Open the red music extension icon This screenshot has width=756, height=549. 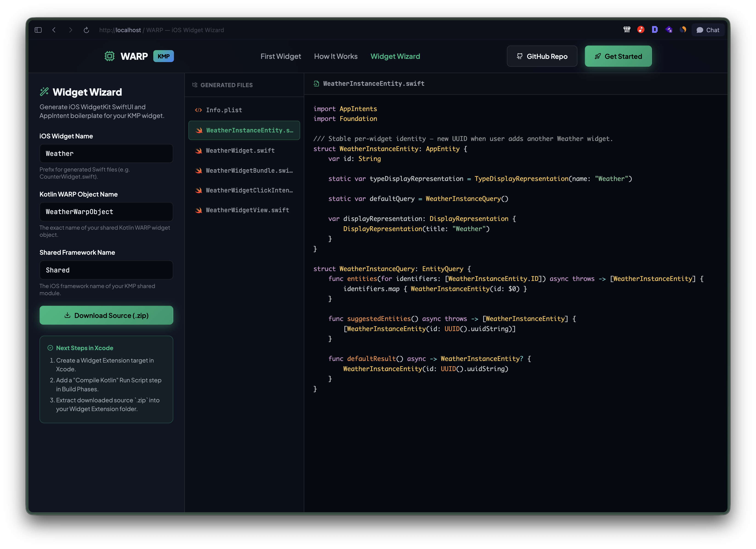pos(641,30)
